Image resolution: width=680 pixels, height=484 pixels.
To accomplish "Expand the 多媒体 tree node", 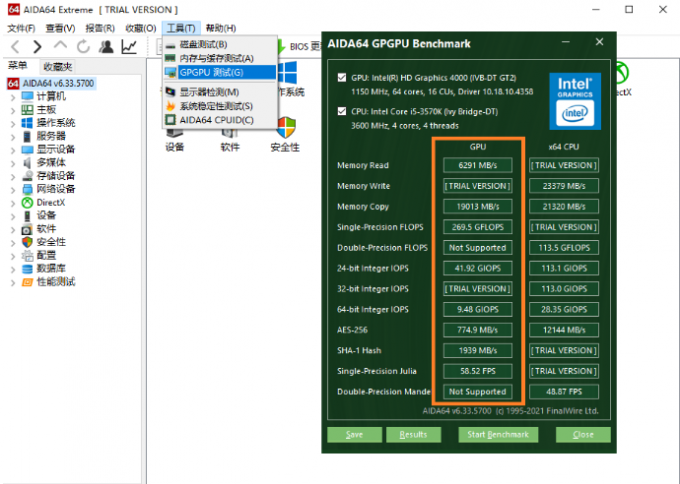I will coord(13,163).
